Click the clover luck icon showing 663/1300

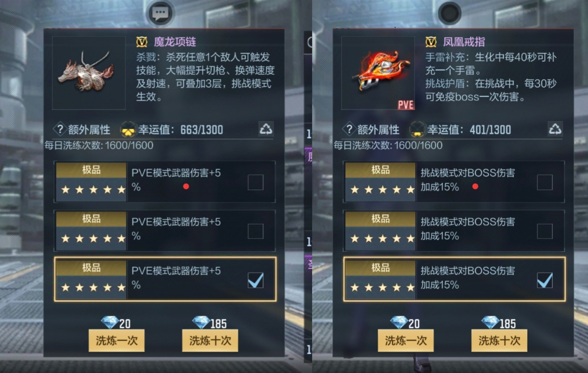128,130
